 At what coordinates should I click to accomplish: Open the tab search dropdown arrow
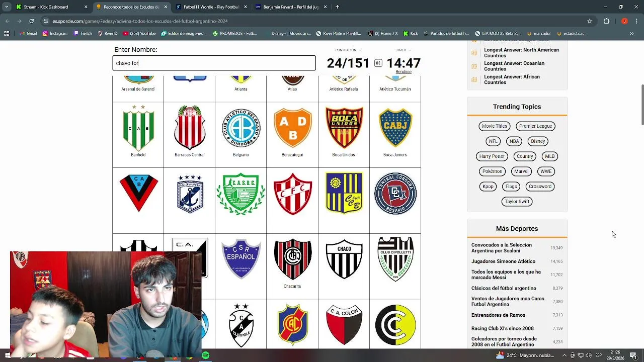[7, 7]
